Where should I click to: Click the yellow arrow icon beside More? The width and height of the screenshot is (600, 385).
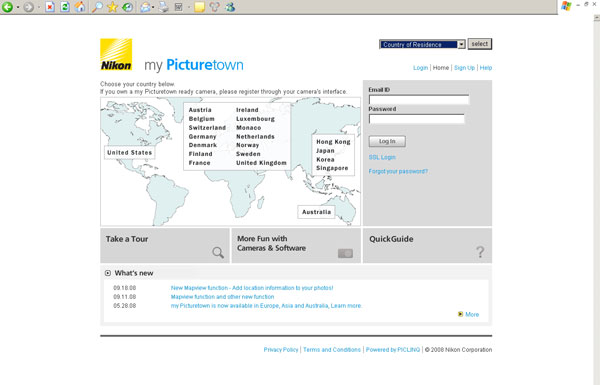(460, 314)
